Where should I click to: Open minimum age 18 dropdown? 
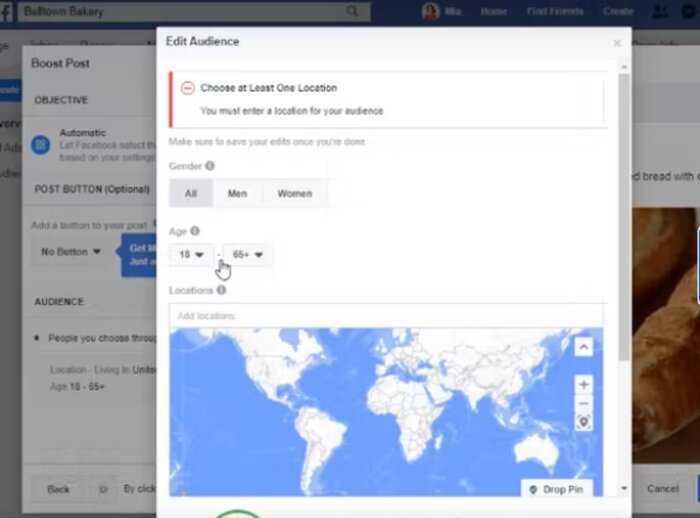click(x=191, y=255)
